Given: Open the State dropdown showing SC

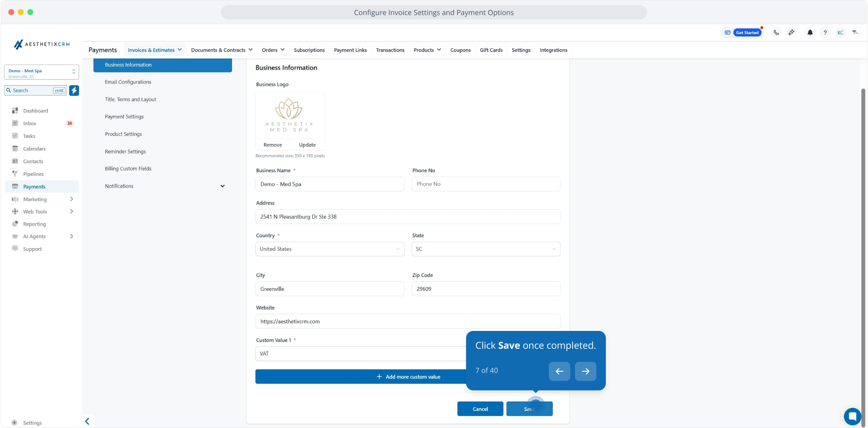Looking at the screenshot, I should [x=485, y=249].
